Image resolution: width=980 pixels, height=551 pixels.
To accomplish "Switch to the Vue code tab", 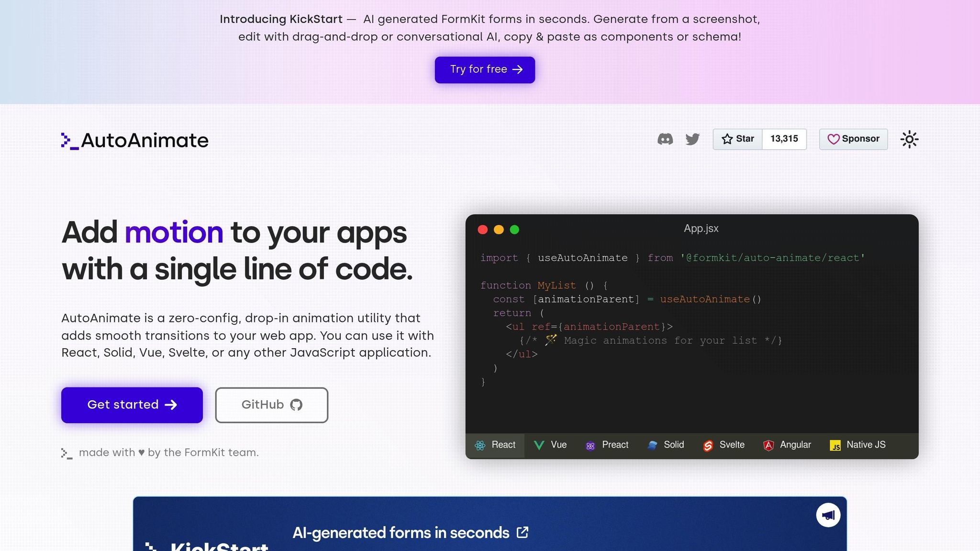I will click(x=550, y=445).
